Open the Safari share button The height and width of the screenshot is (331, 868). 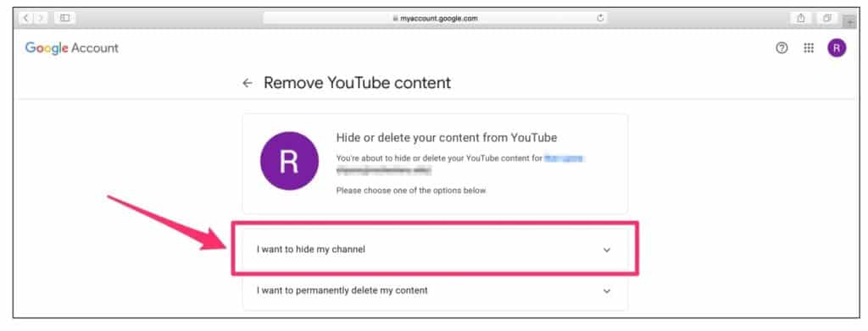coord(800,19)
